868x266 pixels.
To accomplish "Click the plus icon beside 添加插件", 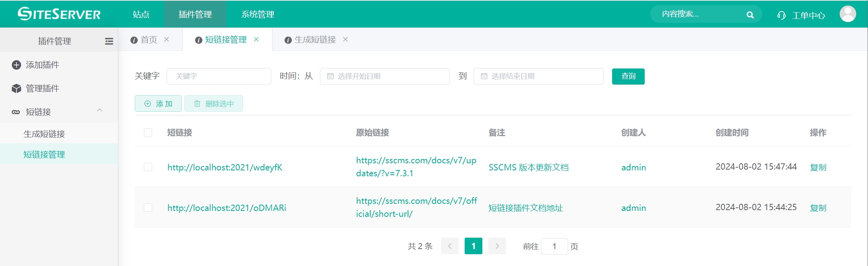I will point(17,65).
